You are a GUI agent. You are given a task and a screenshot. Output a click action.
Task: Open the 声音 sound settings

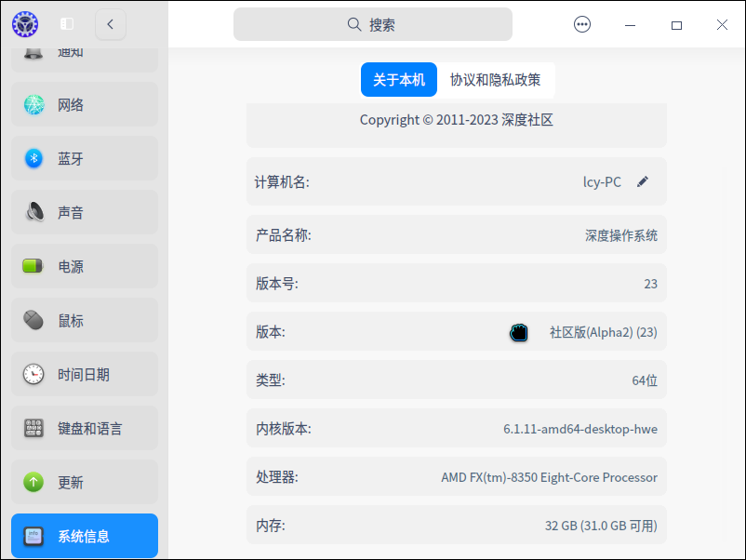pos(85,212)
